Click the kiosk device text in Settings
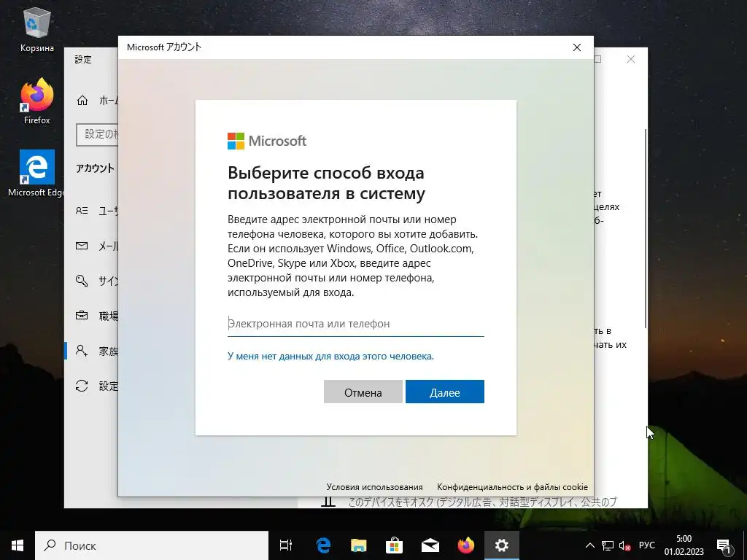Image resolution: width=747 pixels, height=560 pixels. point(482,502)
